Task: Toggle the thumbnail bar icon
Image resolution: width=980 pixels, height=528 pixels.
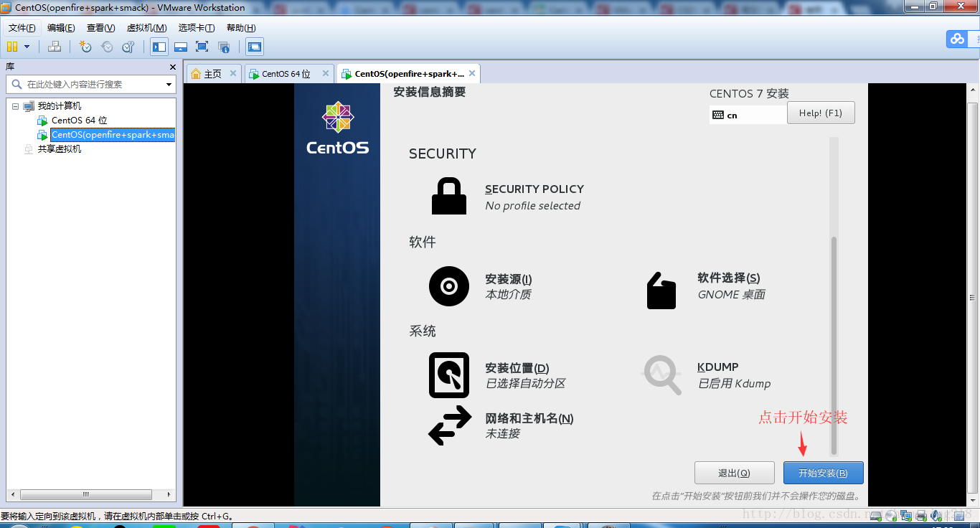Action: [181, 47]
